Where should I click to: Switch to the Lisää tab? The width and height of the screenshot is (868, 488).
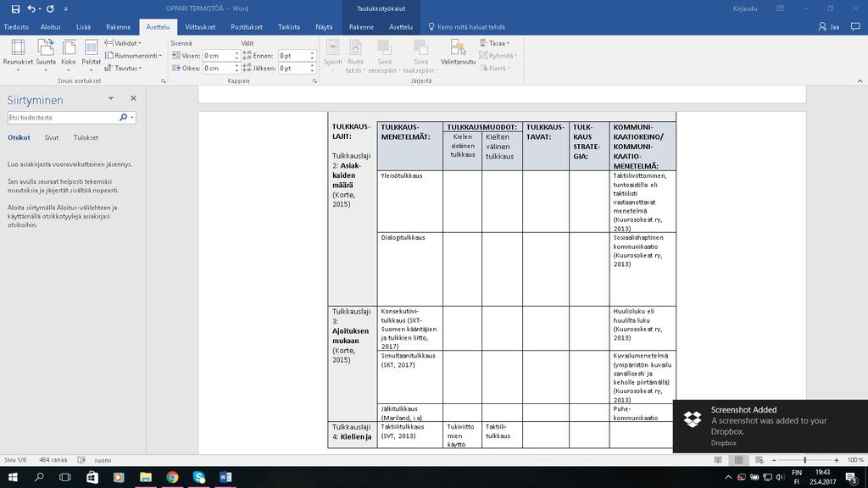point(84,26)
